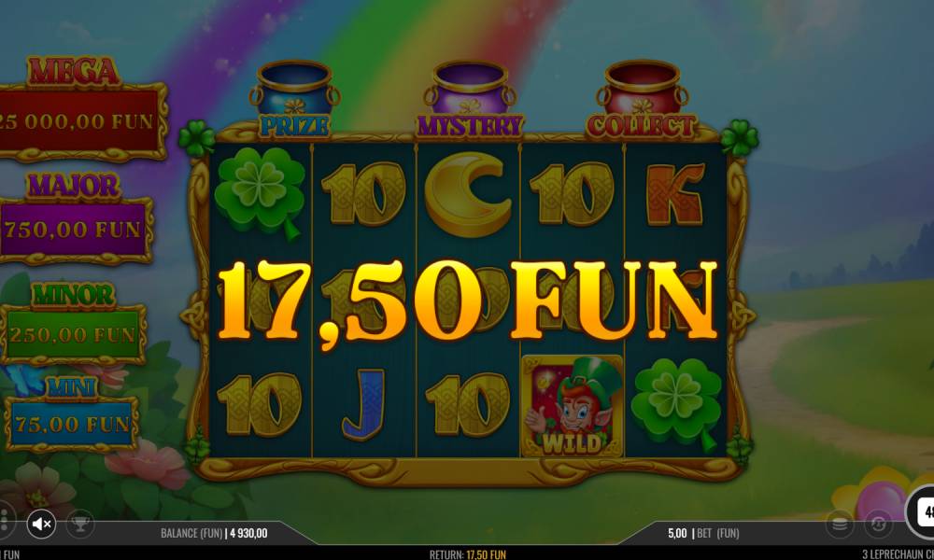
Task: Unmute the game sound speaker icon
Action: 41,524
